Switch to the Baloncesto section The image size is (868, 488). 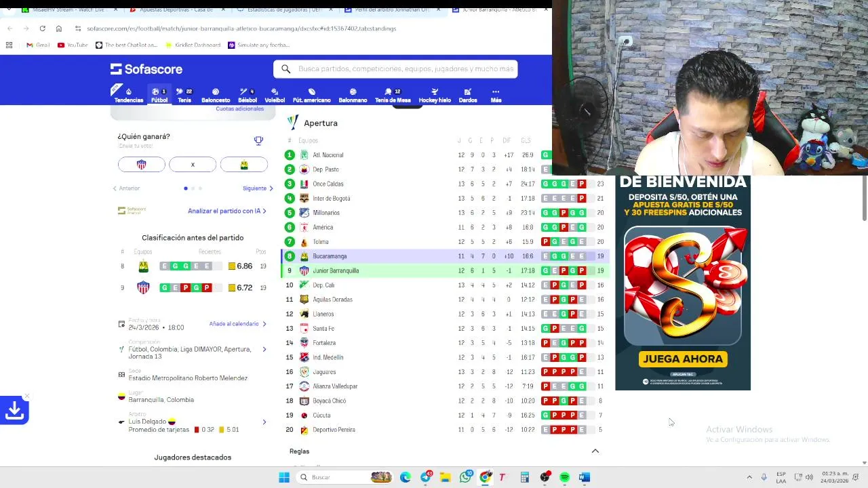(216, 95)
